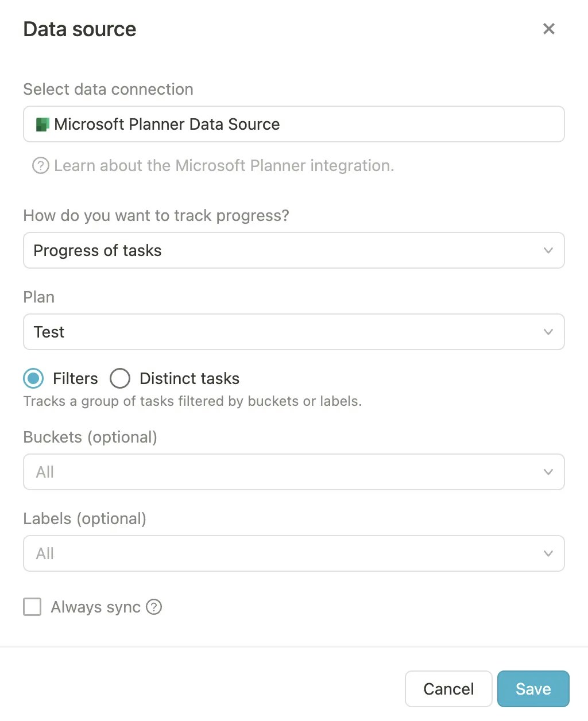Click the chevron arrow in Plan field

click(x=548, y=332)
